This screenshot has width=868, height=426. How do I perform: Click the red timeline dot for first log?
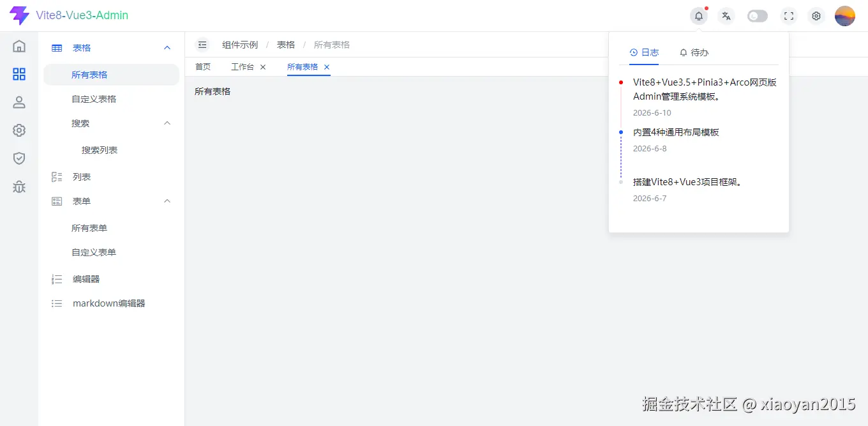pos(621,82)
